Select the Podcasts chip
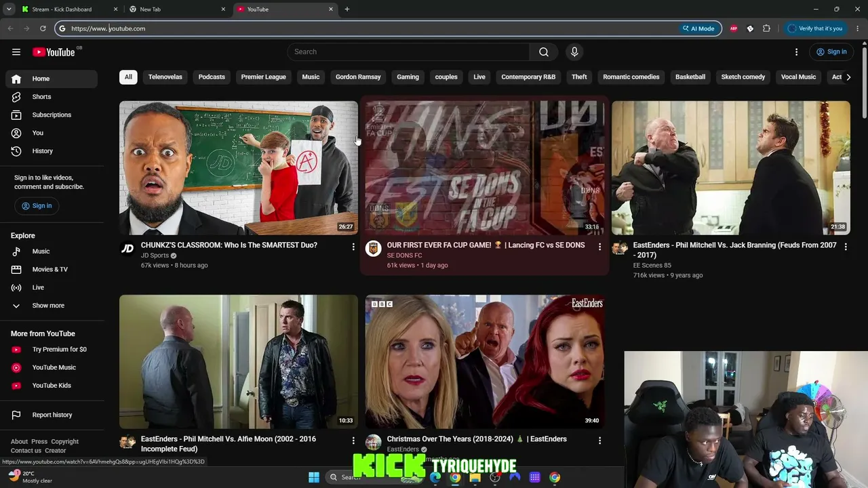The height and width of the screenshot is (488, 868). click(x=212, y=77)
